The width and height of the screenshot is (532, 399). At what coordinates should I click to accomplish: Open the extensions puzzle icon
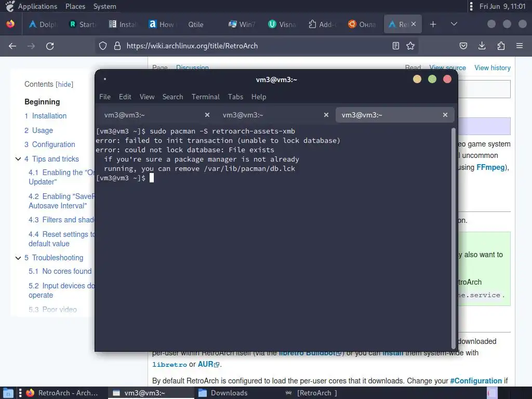pos(501,46)
